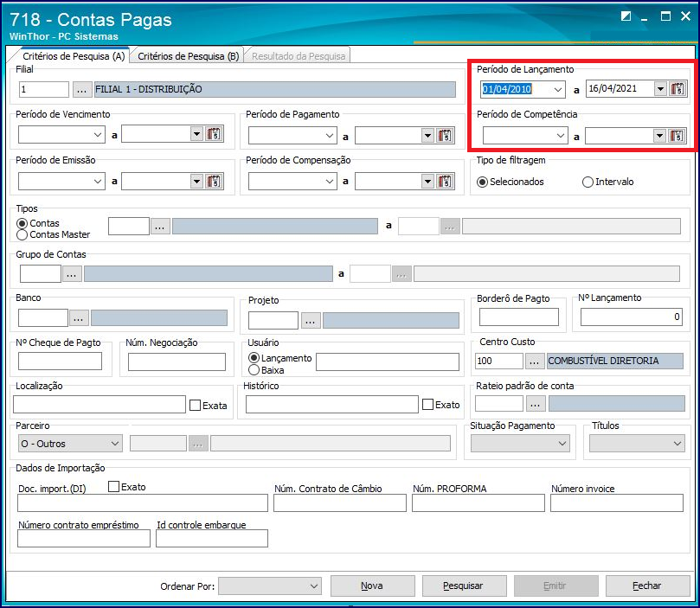Click the Nº Cheque de Pagto field
Image resolution: width=700 pixels, height=608 pixels.
[x=60, y=361]
